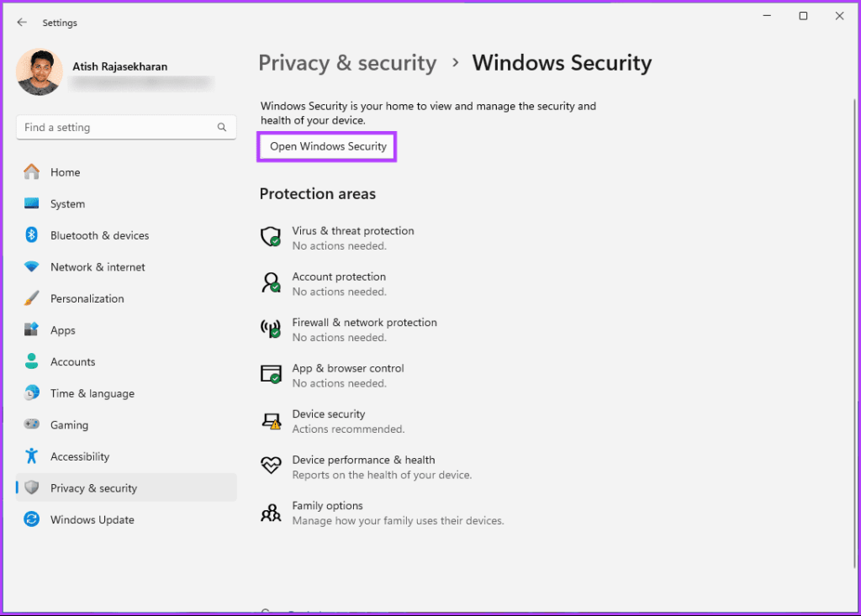The width and height of the screenshot is (861, 616).
Task: Click the Firewall & network protection icon
Action: (271, 329)
